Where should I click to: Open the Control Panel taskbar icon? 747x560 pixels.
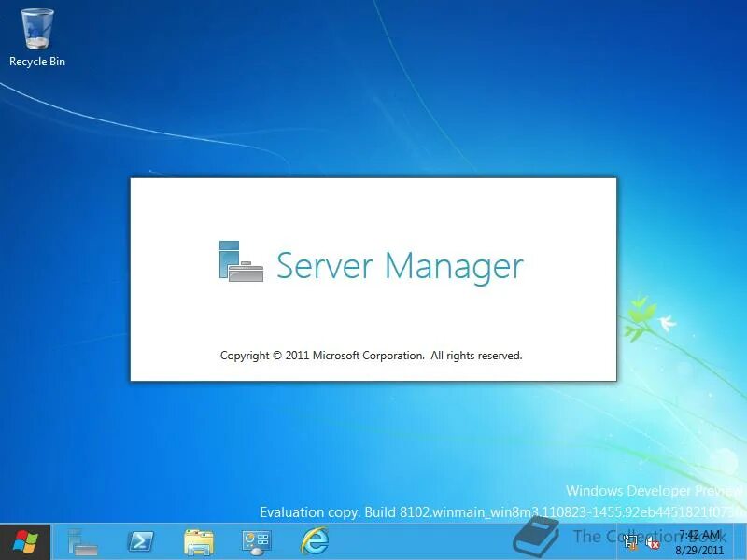pos(256,542)
